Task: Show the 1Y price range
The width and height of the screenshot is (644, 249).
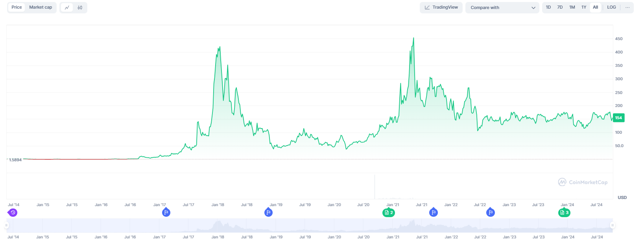Action: pos(584,7)
